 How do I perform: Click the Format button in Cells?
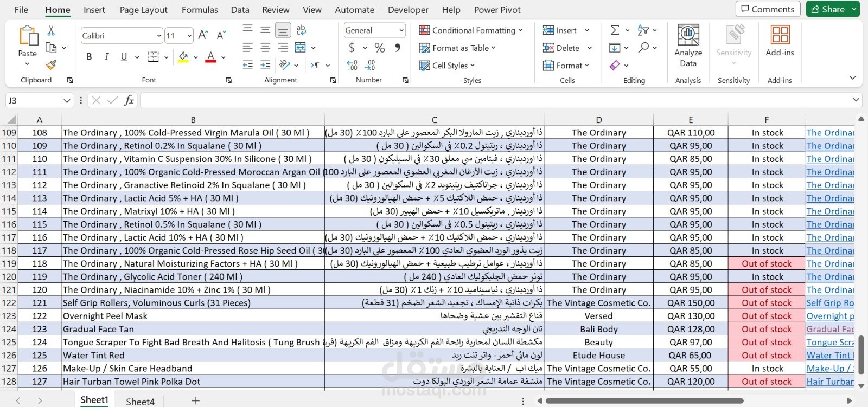click(566, 65)
